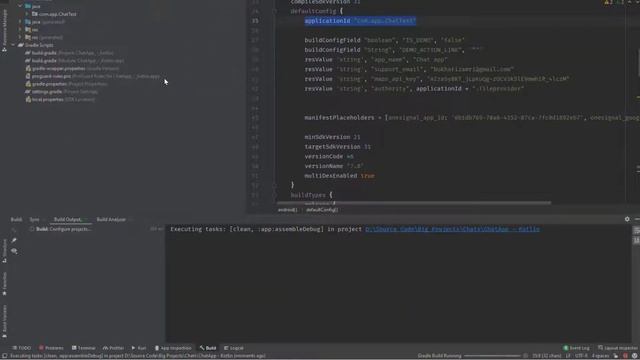This screenshot has width=640, height=360.
Task: Open the Profiler tool window
Action: tap(113, 348)
